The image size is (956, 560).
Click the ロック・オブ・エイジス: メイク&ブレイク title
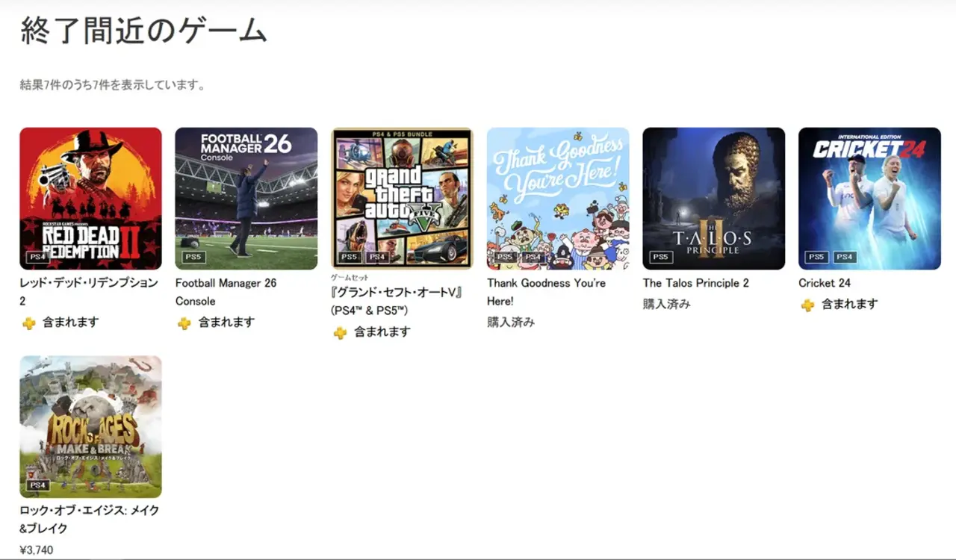89,519
